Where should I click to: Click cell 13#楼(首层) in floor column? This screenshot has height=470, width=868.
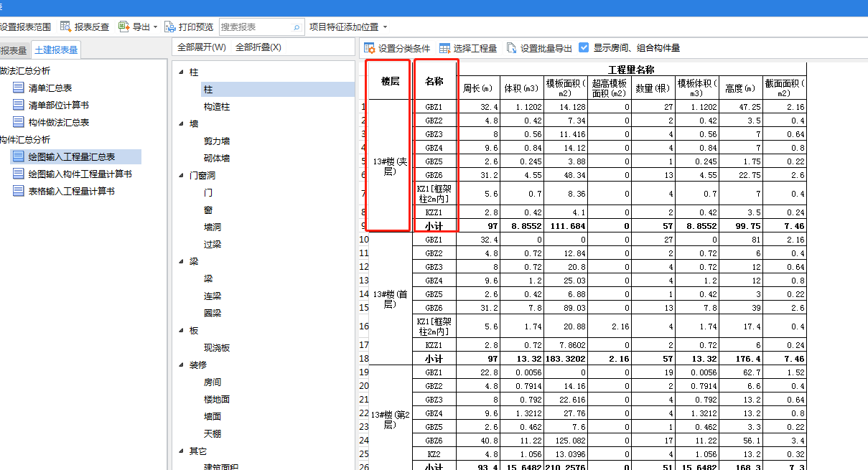click(x=390, y=299)
